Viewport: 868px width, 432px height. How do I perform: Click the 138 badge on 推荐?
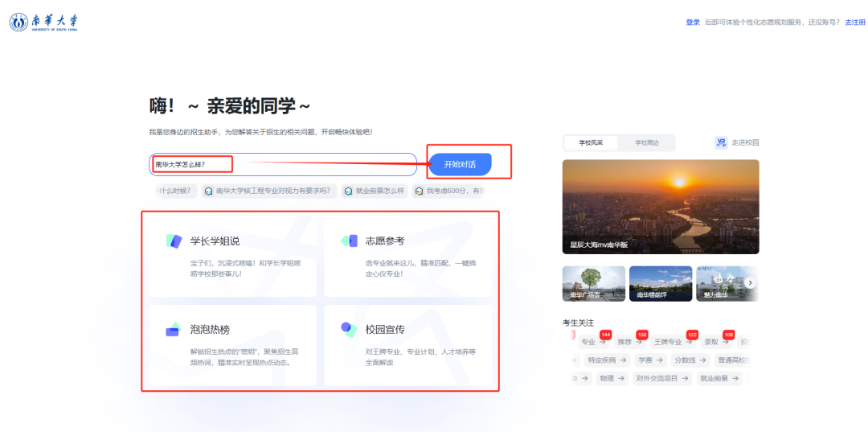tap(642, 335)
